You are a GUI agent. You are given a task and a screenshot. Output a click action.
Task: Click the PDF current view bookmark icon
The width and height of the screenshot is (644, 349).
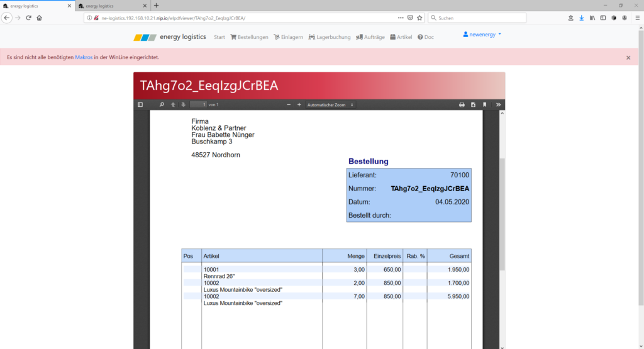click(485, 104)
